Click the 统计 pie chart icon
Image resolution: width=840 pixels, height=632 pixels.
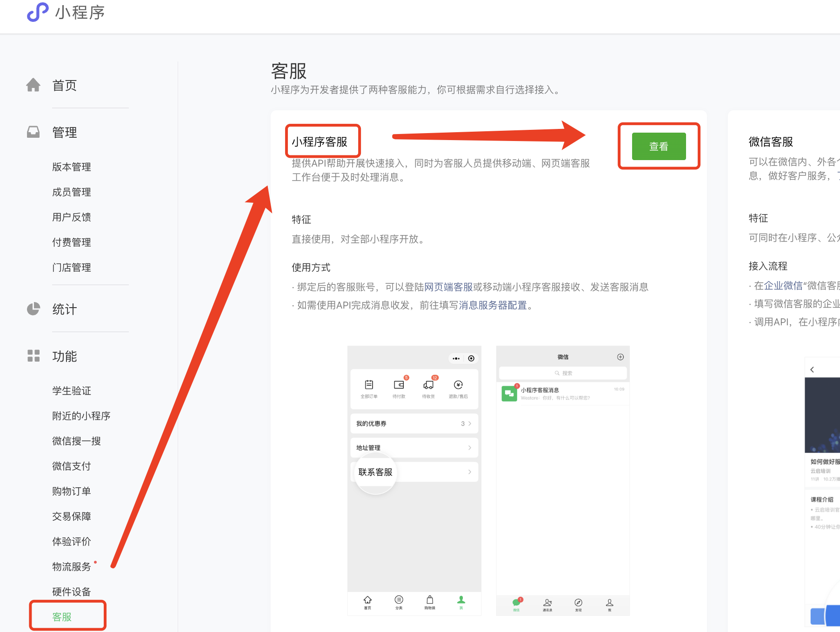(33, 309)
